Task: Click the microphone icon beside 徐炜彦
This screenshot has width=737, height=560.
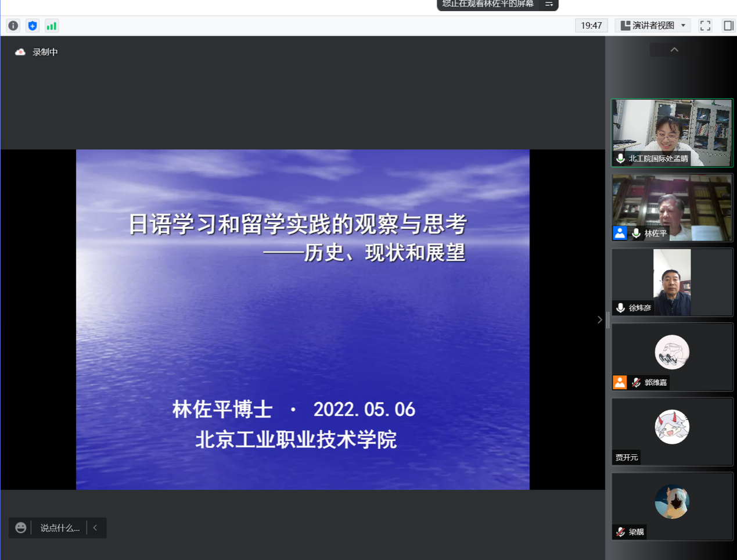Action: tap(620, 308)
